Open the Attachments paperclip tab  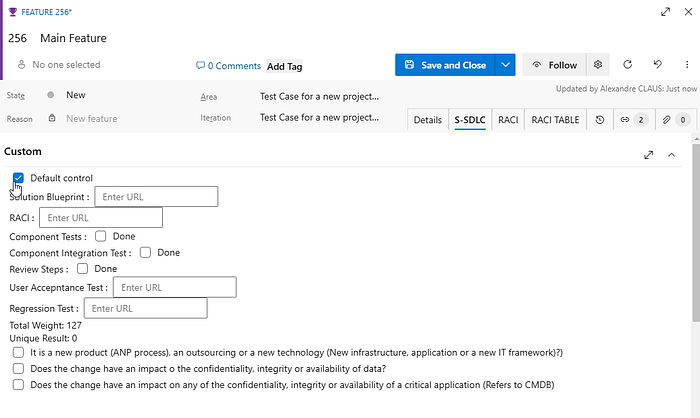click(676, 120)
